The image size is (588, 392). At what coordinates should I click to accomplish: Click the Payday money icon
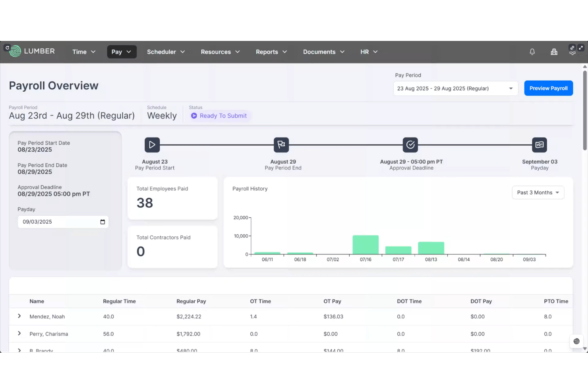coord(540,145)
